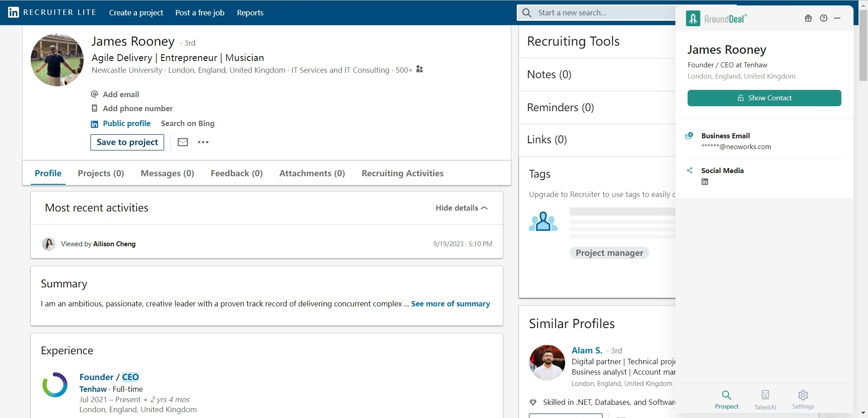The image size is (868, 418).
Task: Click Add phone number link
Action: [137, 108]
